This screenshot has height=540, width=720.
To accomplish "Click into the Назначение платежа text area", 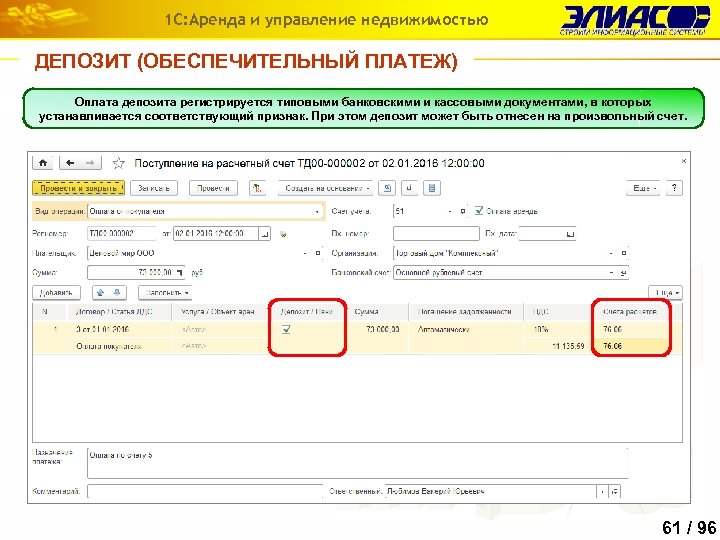I will coord(357,464).
